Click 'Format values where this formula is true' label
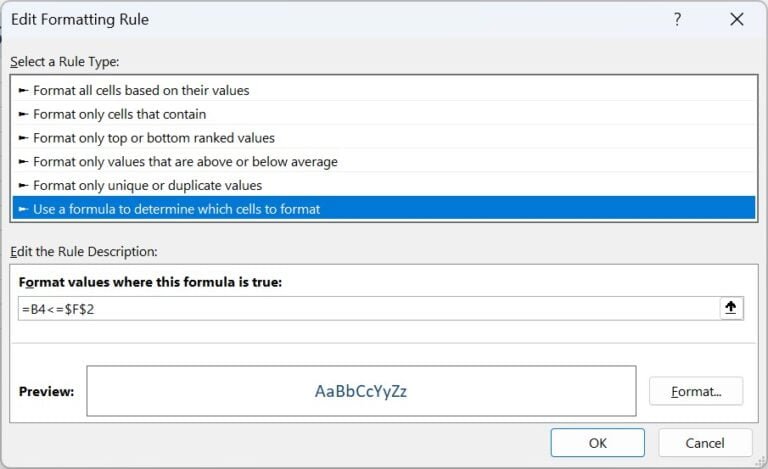Image resolution: width=768 pixels, height=469 pixels. coord(151,283)
